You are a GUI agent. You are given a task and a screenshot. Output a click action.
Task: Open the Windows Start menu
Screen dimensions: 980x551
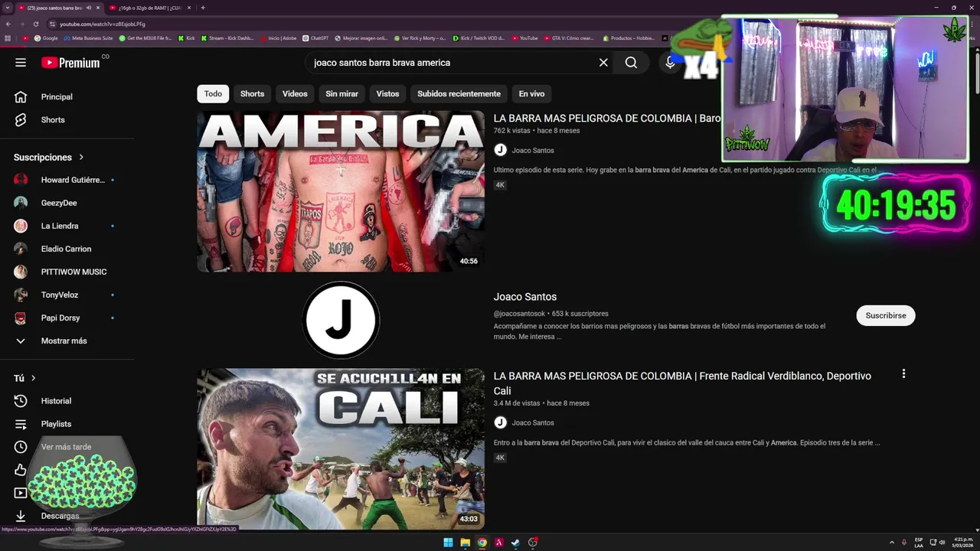pyautogui.click(x=448, y=543)
